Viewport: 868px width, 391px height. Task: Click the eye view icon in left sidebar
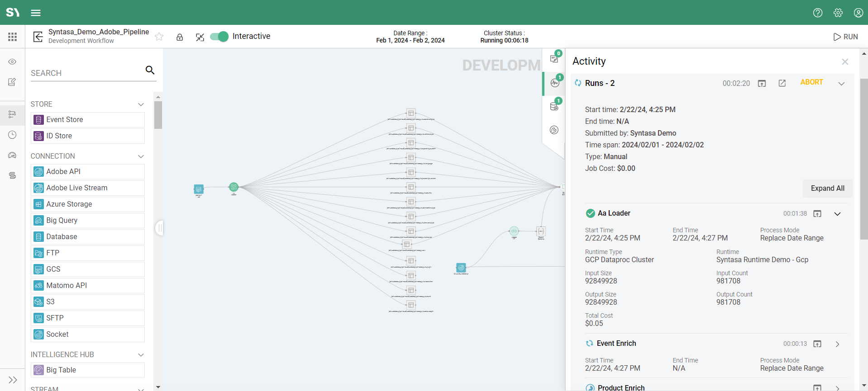pos(12,61)
